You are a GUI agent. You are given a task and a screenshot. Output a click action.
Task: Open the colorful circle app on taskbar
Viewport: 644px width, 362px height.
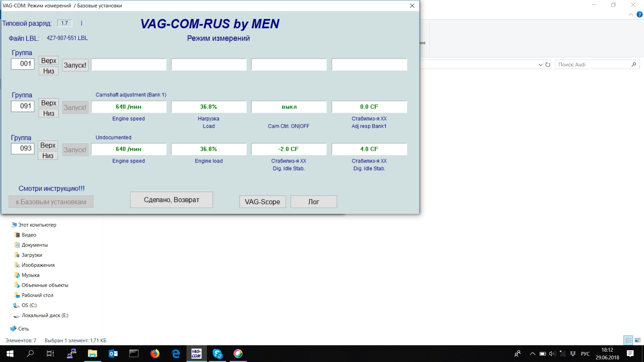click(238, 354)
